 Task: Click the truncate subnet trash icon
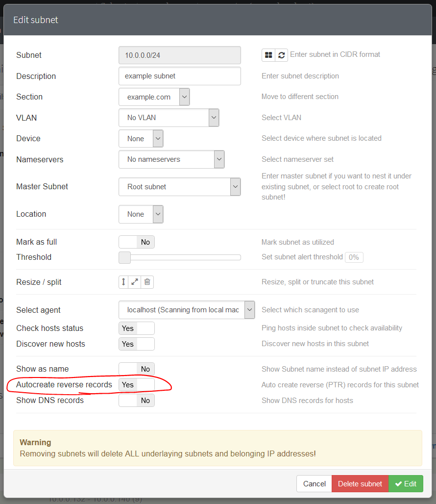[147, 282]
